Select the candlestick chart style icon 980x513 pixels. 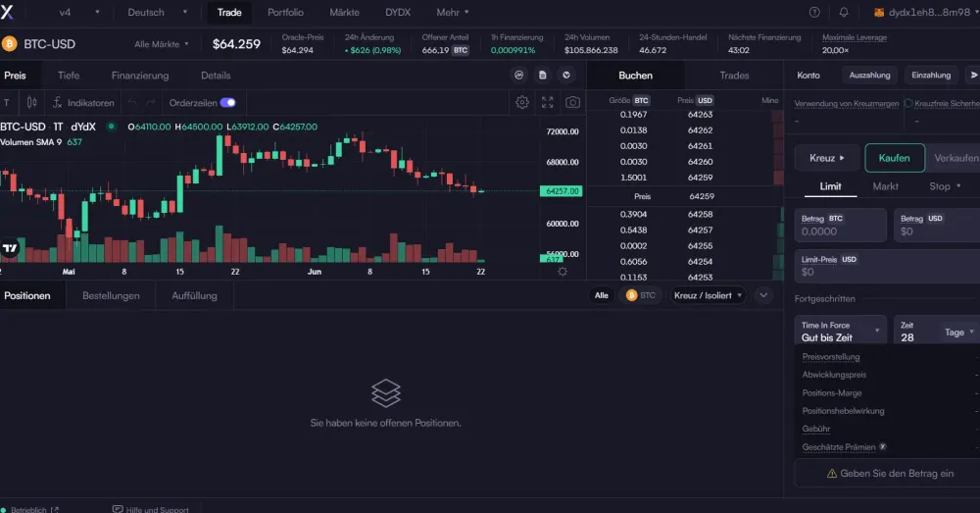[32, 103]
